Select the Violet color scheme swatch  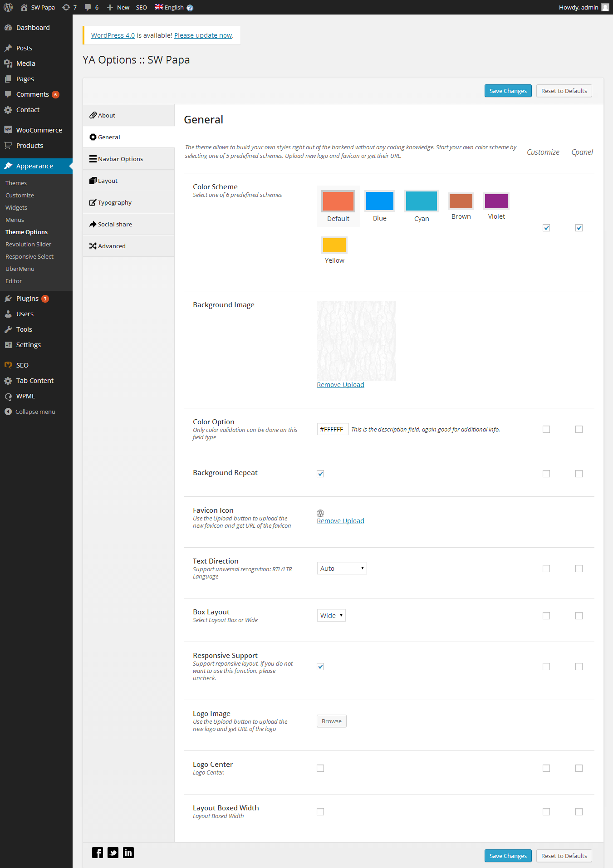click(496, 201)
